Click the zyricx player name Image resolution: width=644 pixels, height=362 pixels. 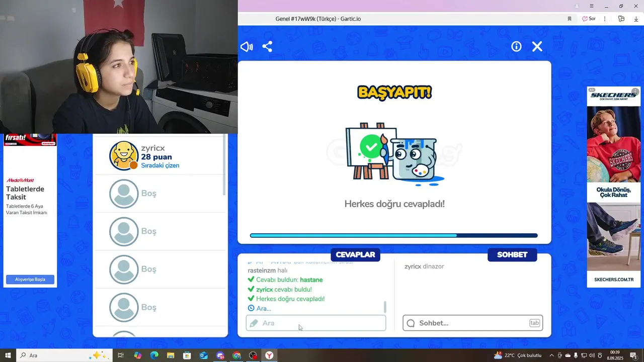pyautogui.click(x=153, y=148)
